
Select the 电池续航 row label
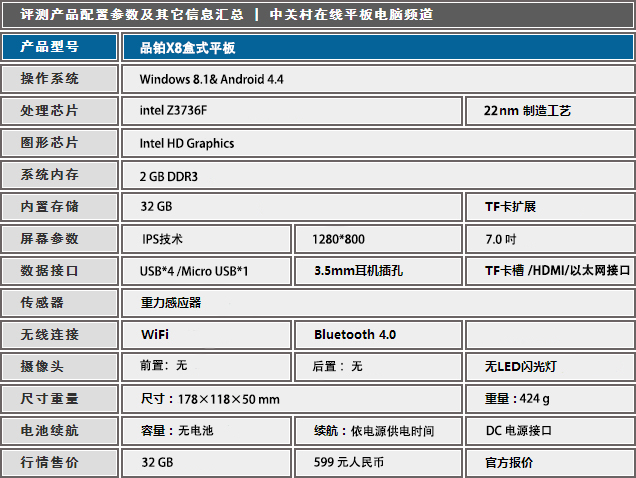point(60,431)
